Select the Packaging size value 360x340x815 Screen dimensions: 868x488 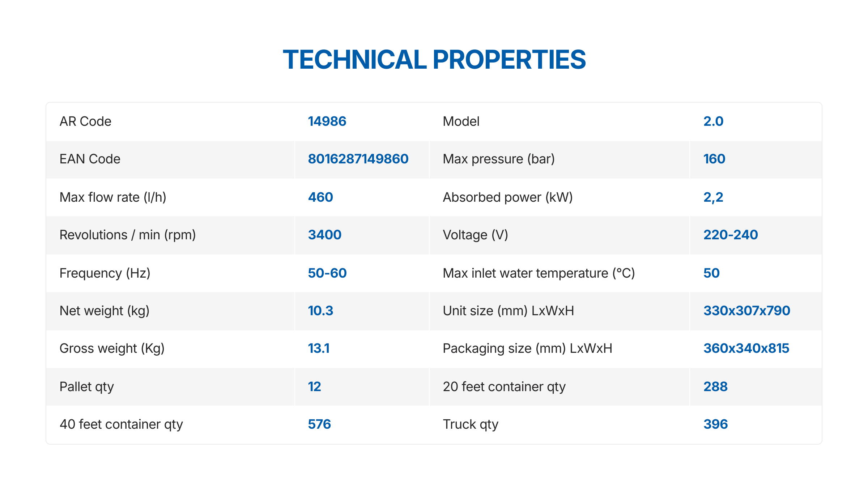[x=746, y=348]
